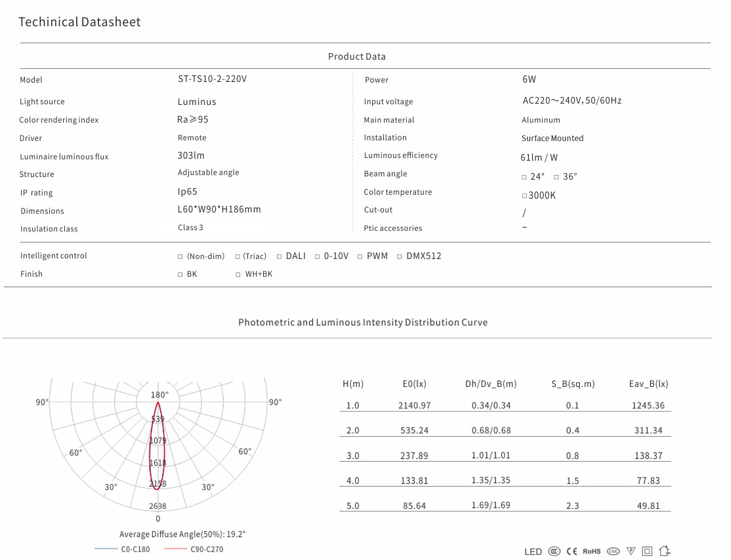Tick the BK finish checkbox
Viewport: 731px width, 560px height.
click(180, 275)
